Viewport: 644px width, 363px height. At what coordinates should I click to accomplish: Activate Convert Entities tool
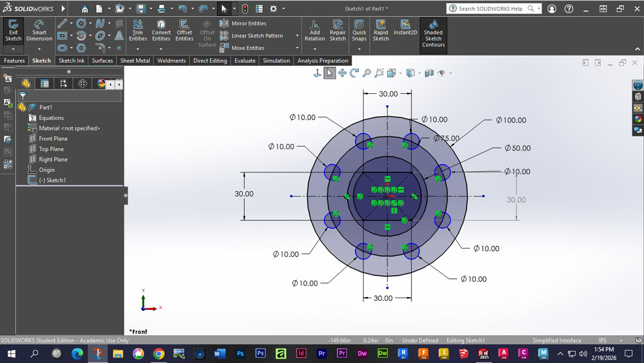(161, 31)
